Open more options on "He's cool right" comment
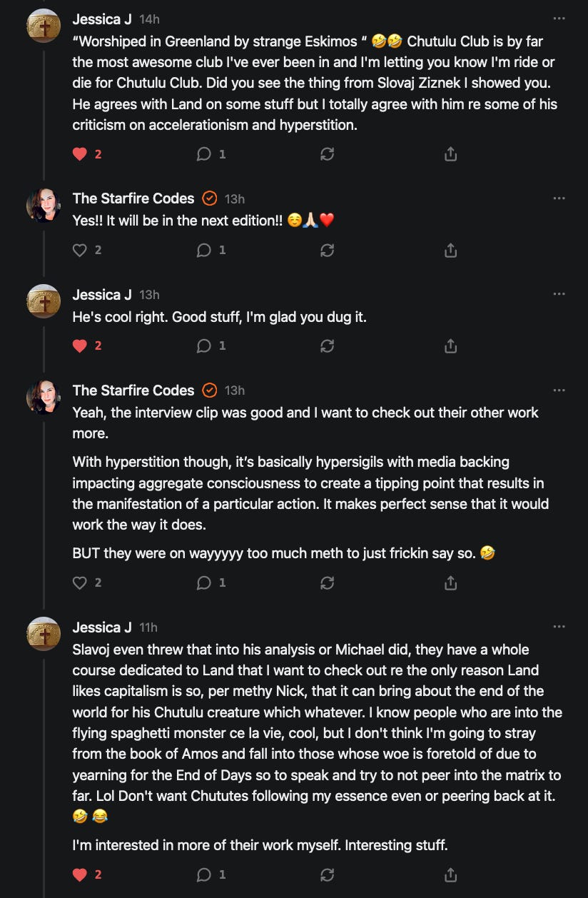This screenshot has width=588, height=898. (559, 294)
